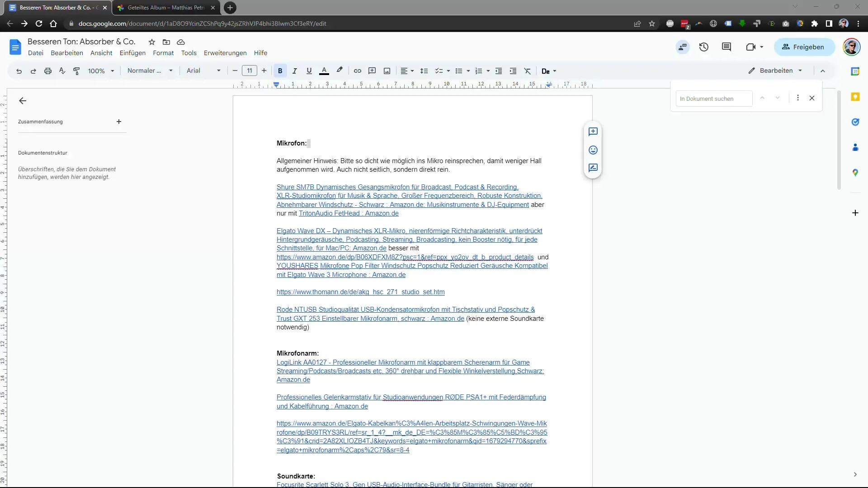This screenshot has width=868, height=488.
Task: Click the Underline formatting icon
Action: (x=309, y=71)
